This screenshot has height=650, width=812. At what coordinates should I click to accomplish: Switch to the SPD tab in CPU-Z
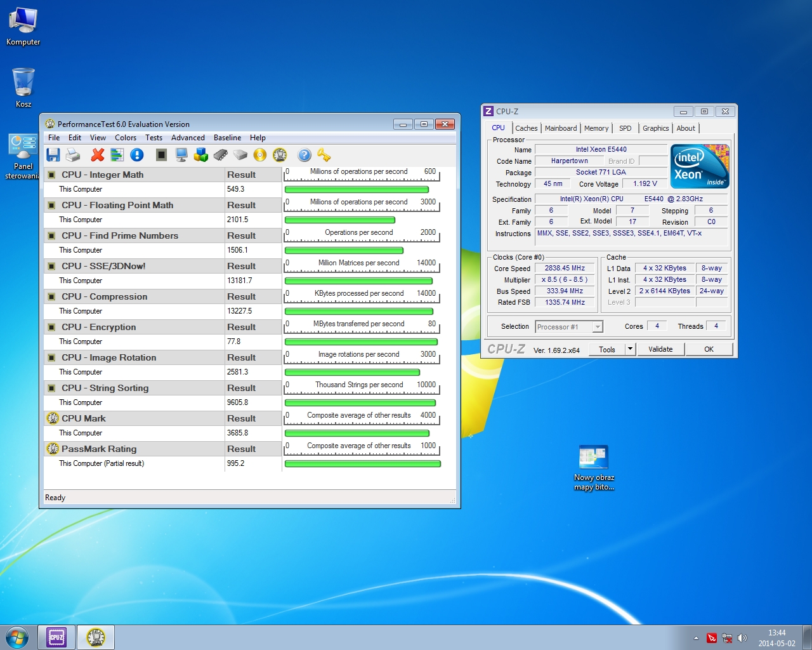[x=625, y=128]
